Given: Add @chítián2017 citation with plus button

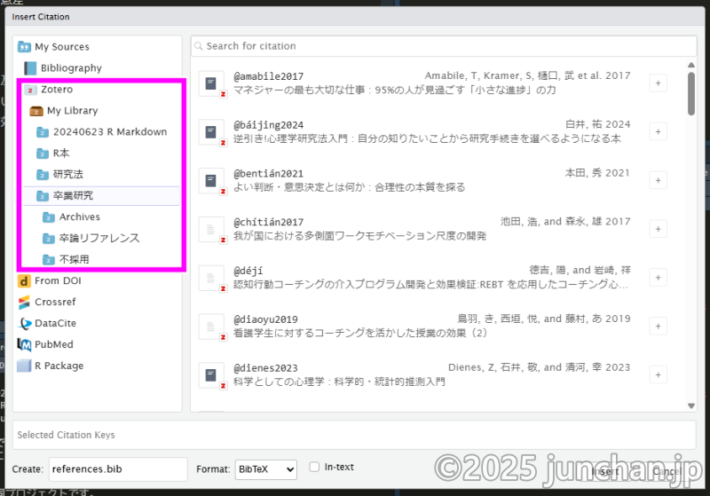Looking at the screenshot, I should coord(658,229).
